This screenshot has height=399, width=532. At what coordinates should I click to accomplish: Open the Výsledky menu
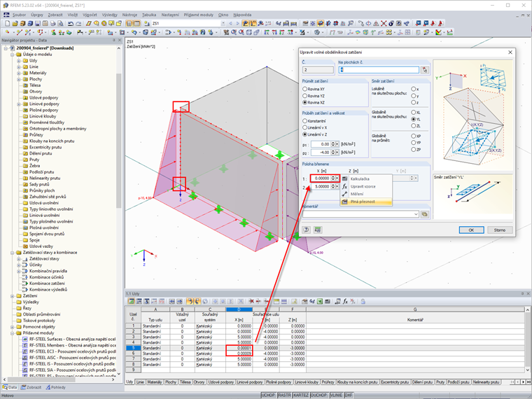click(x=110, y=15)
